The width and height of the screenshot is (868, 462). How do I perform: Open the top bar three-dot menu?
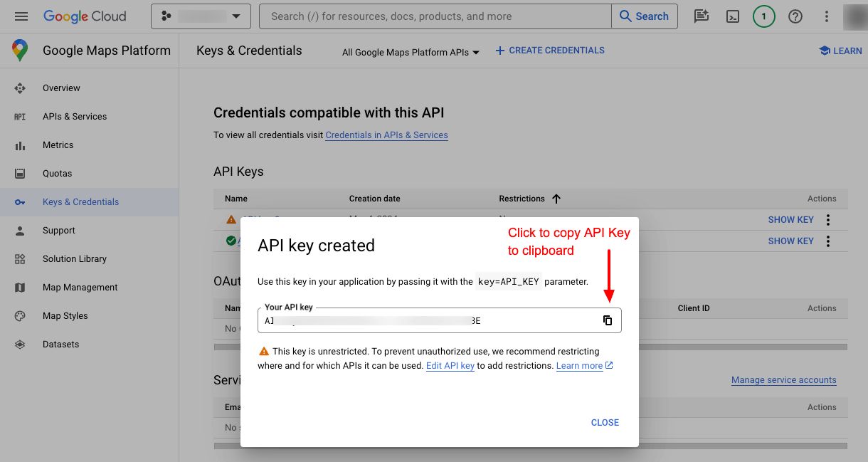pos(826,16)
